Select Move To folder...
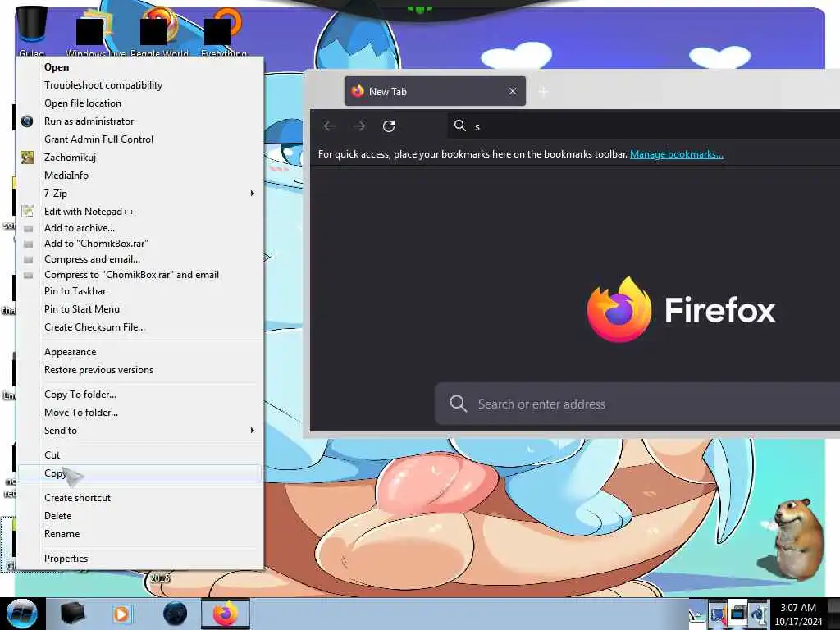The width and height of the screenshot is (840, 630). pyautogui.click(x=140, y=413)
